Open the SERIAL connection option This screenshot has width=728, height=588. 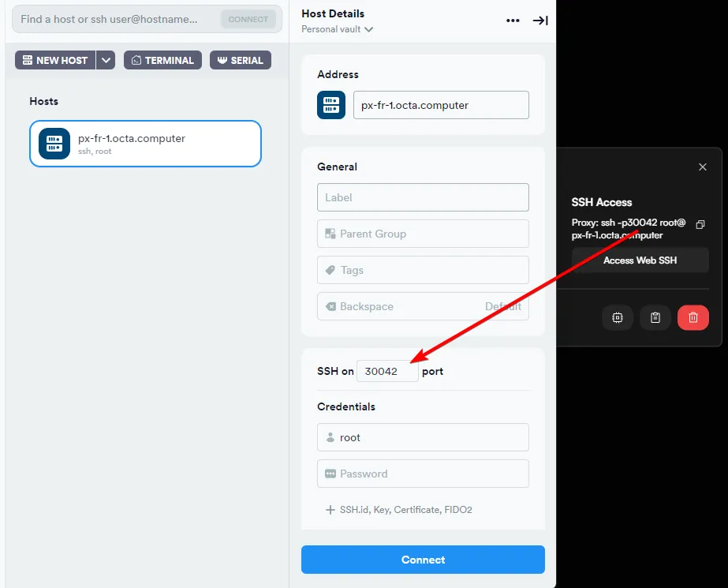[241, 61]
